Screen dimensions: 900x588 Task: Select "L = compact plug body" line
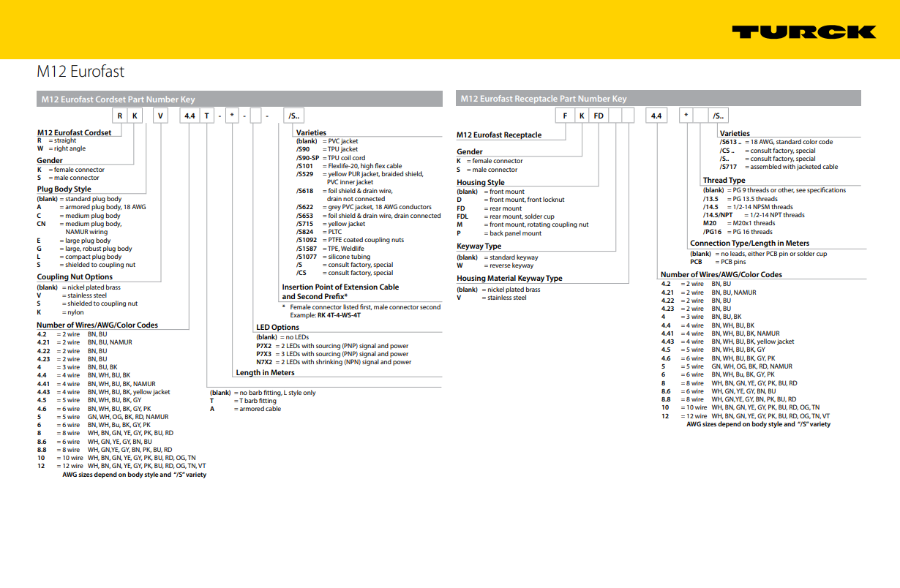tap(80, 257)
